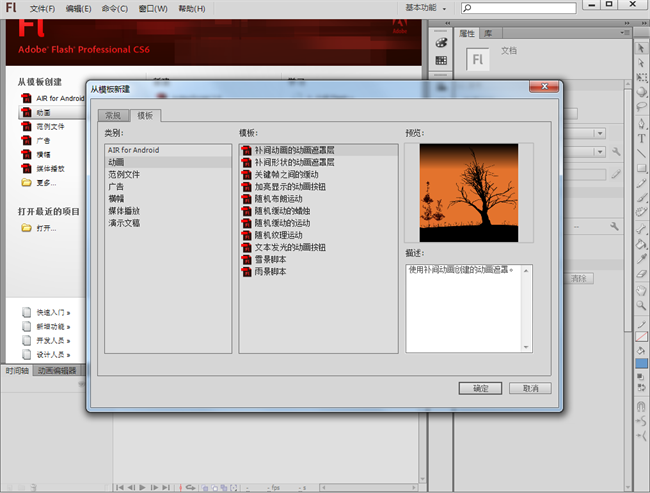Click the Modify Markers timeline button
650x493 pixels.
pos(234,488)
